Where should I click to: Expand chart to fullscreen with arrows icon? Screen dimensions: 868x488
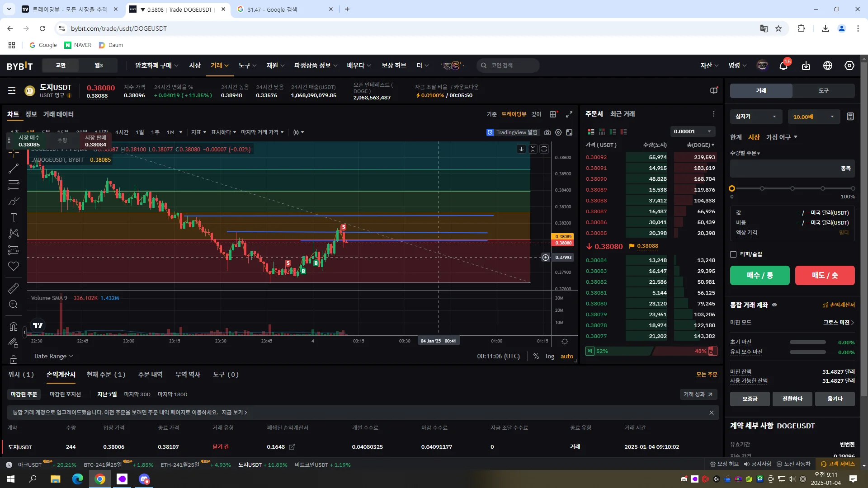tap(569, 114)
